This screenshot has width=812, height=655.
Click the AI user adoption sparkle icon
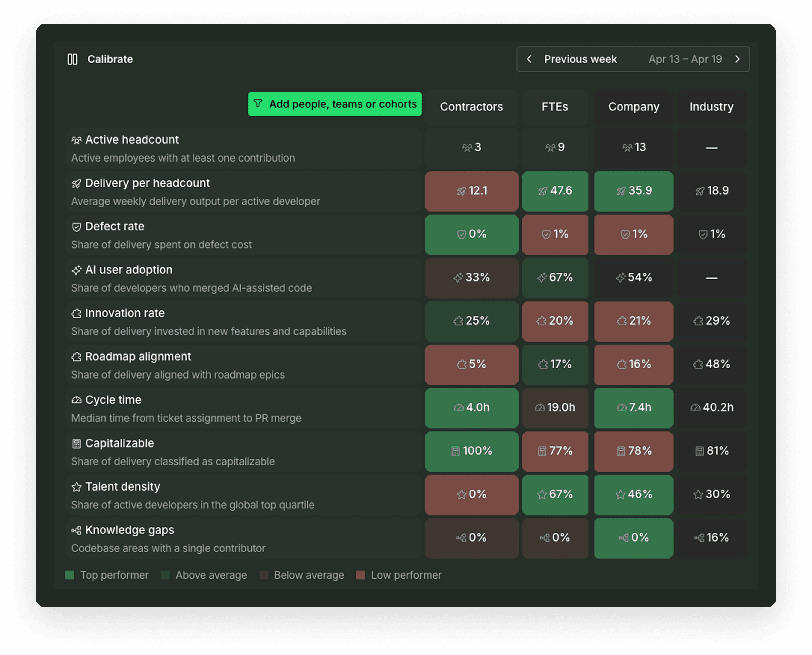(x=76, y=270)
